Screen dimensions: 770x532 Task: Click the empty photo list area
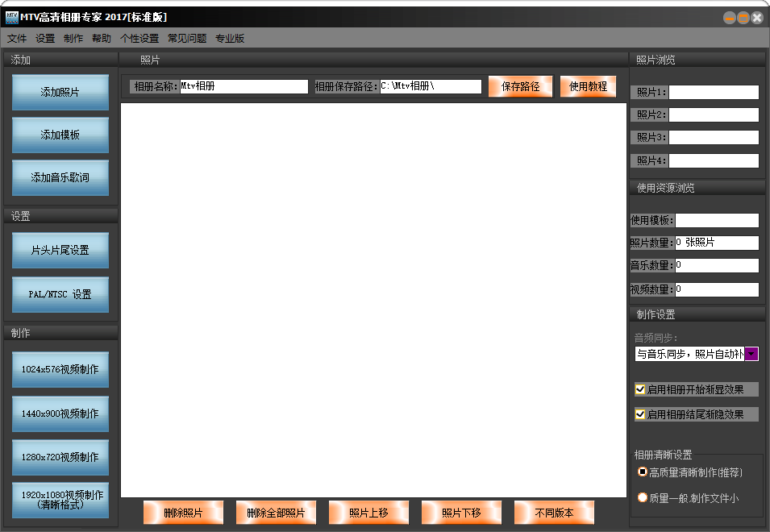(x=373, y=301)
